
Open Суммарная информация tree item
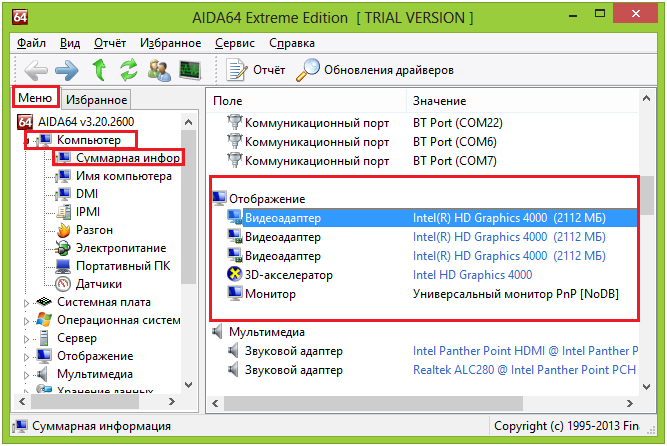click(x=128, y=158)
